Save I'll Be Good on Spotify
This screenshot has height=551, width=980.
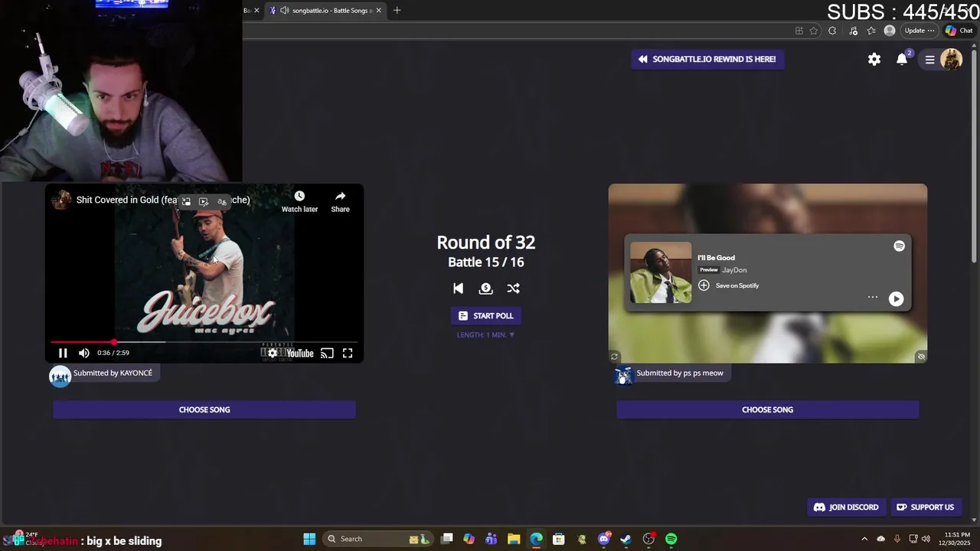click(728, 285)
